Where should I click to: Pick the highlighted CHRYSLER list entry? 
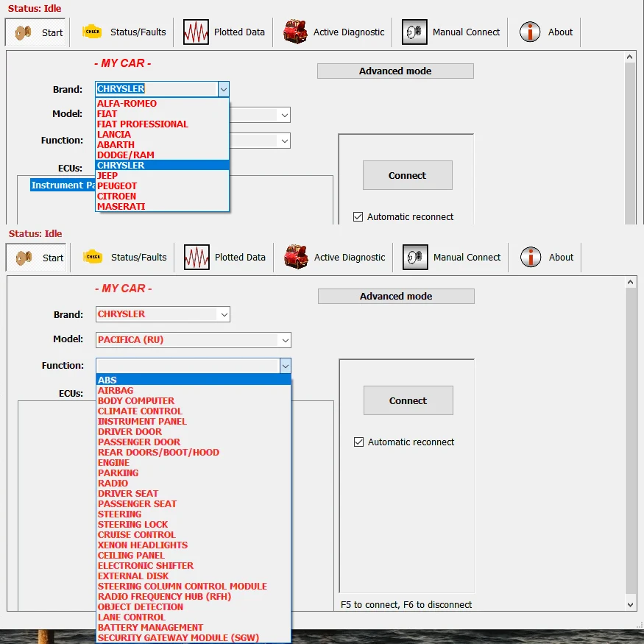(162, 165)
